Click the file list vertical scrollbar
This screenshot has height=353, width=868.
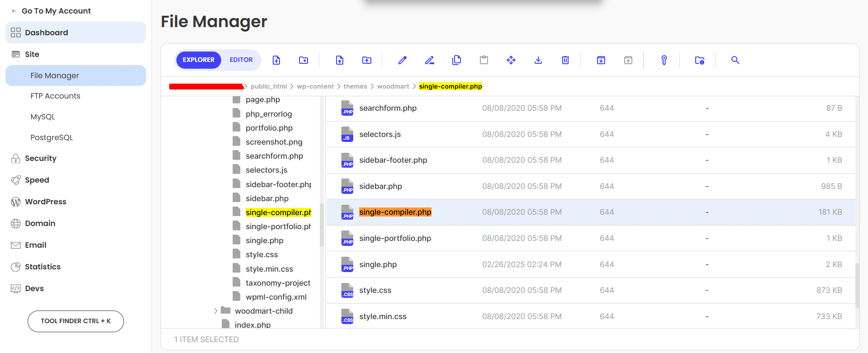click(857, 285)
